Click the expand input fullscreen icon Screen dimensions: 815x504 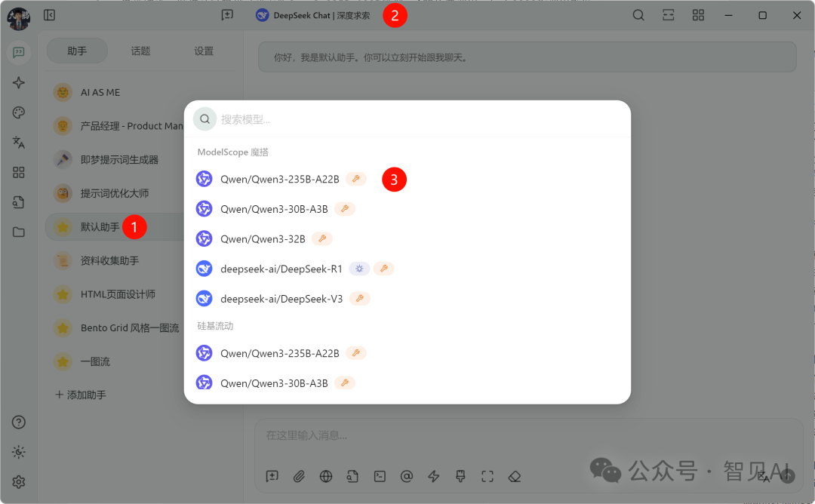pos(487,476)
